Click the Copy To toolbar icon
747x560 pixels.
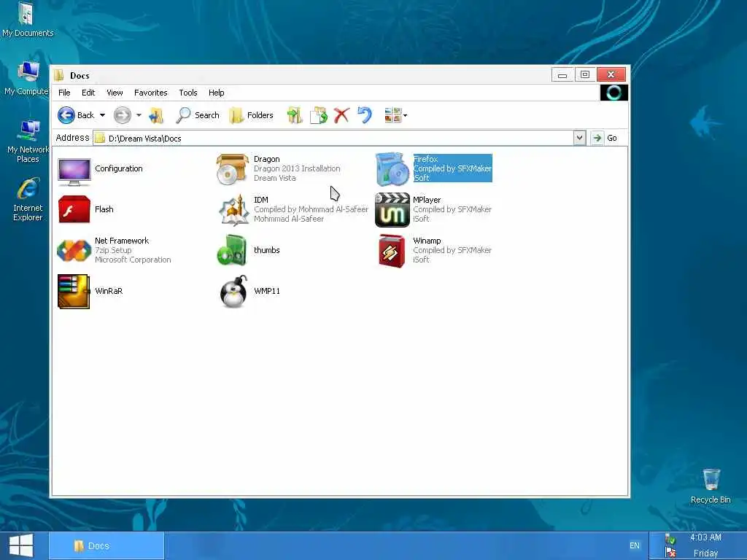[319, 115]
